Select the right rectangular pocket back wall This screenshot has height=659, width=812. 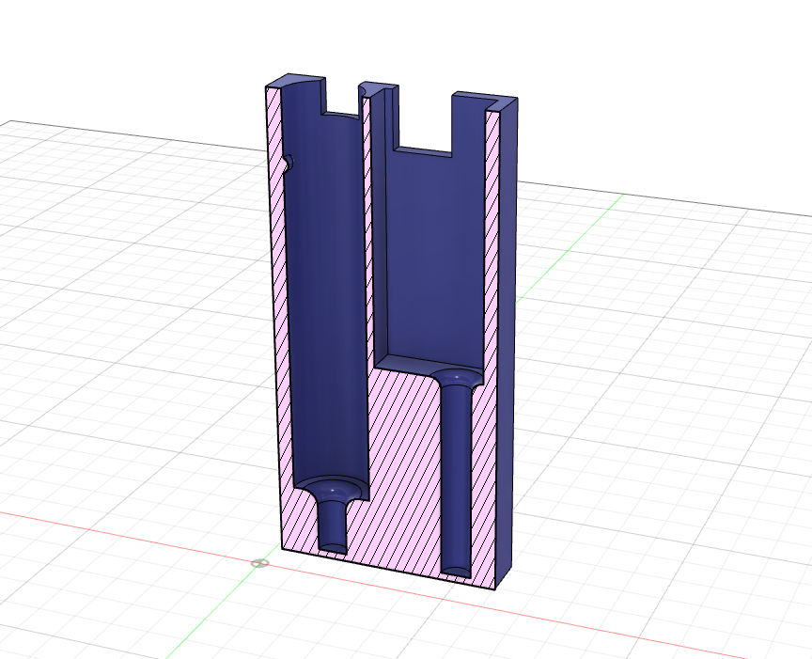click(435, 254)
